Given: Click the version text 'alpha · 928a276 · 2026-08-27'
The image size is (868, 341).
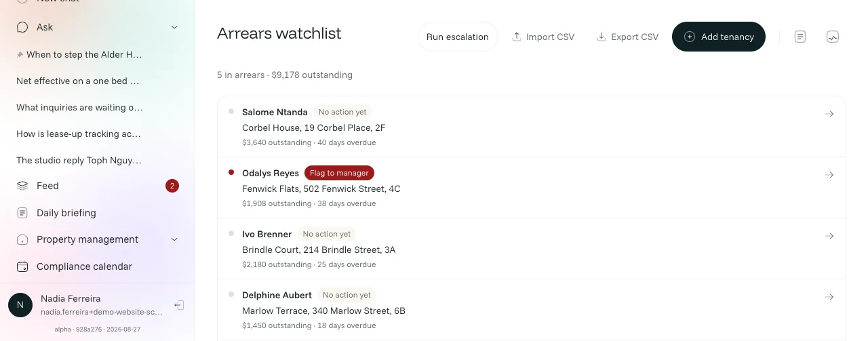Looking at the screenshot, I should tap(98, 329).
